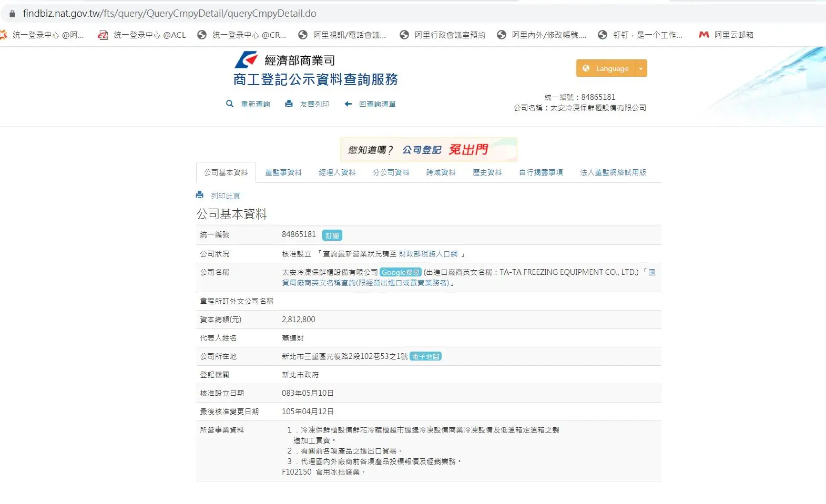Click the 回查詢清單 link
Viewport: 826px width, 504px height.
[378, 104]
